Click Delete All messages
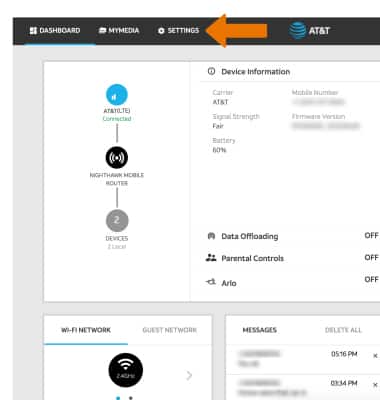The width and height of the screenshot is (380, 400). pyautogui.click(x=343, y=330)
